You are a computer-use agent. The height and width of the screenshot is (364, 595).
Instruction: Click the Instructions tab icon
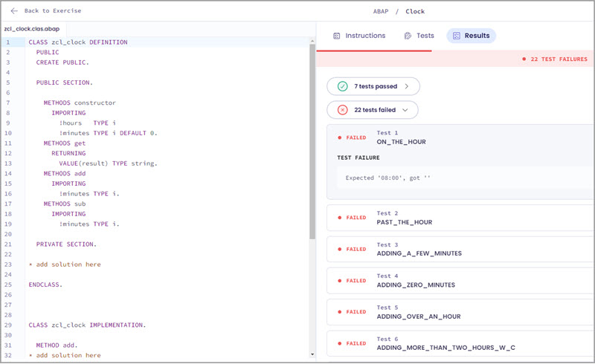[337, 36]
